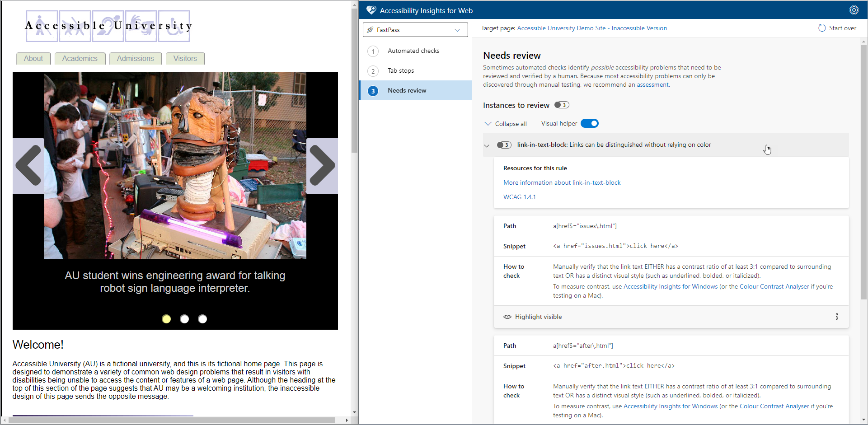Open About menu on university site
The image size is (868, 425).
[33, 58]
